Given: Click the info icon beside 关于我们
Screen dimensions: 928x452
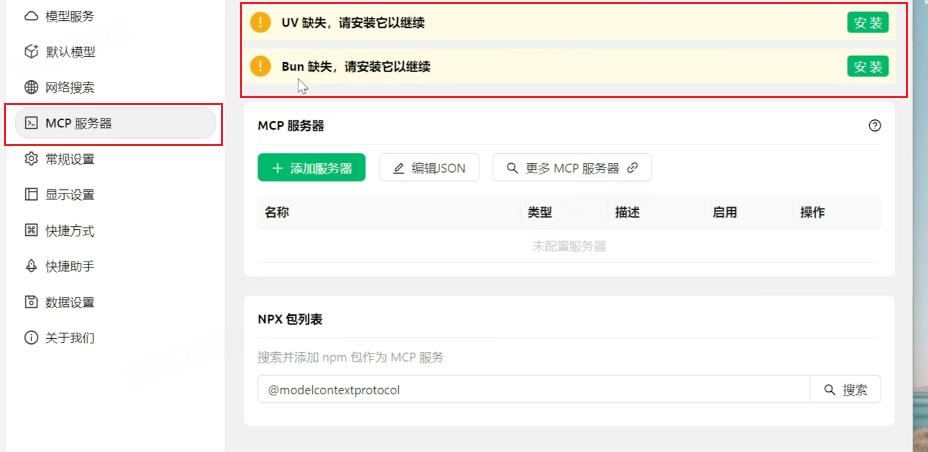Looking at the screenshot, I should pos(31,338).
